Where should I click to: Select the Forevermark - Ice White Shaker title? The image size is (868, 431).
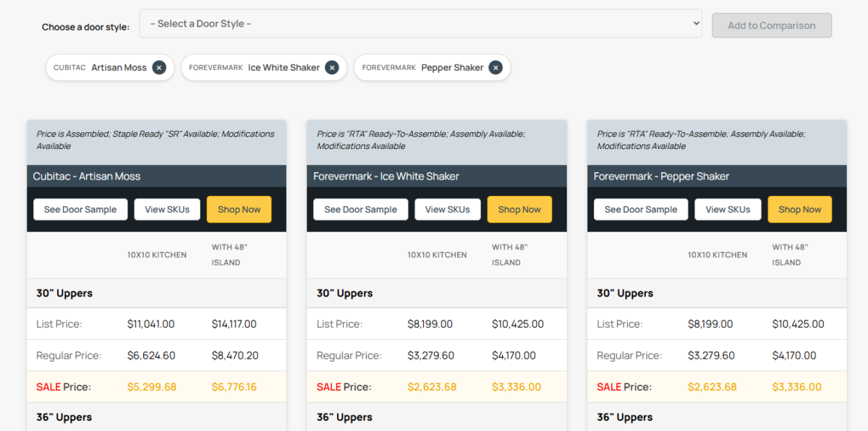click(386, 176)
